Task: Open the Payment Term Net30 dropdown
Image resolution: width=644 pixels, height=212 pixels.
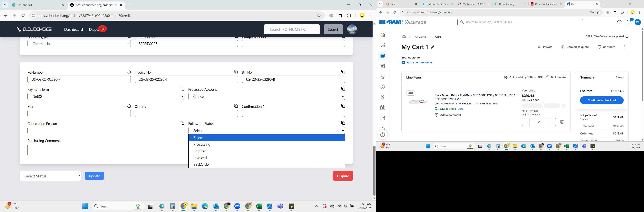Action: [106, 96]
